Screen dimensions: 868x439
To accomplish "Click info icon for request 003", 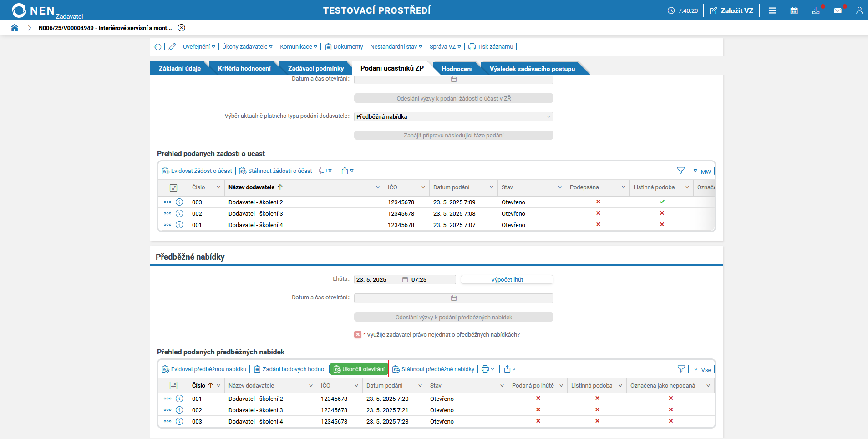I will 179,202.
